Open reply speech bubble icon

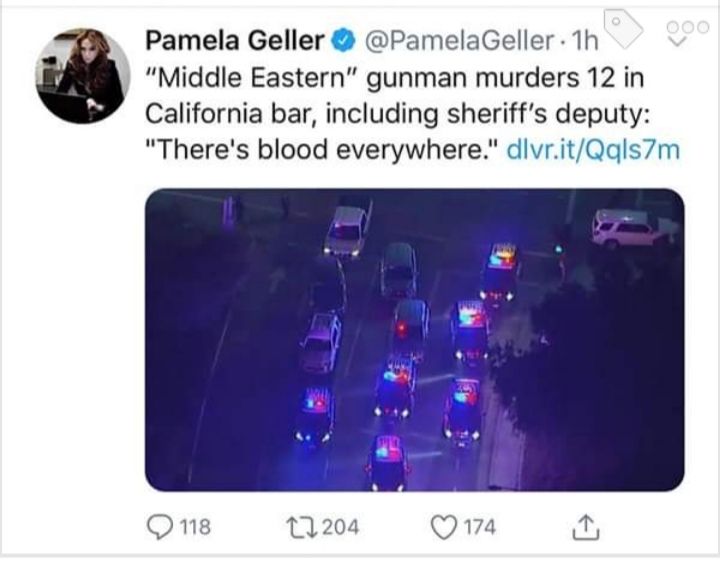pos(159,527)
